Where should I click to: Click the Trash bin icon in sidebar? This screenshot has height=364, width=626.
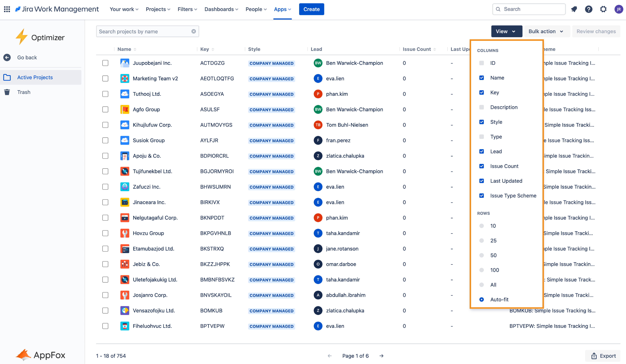point(7,92)
